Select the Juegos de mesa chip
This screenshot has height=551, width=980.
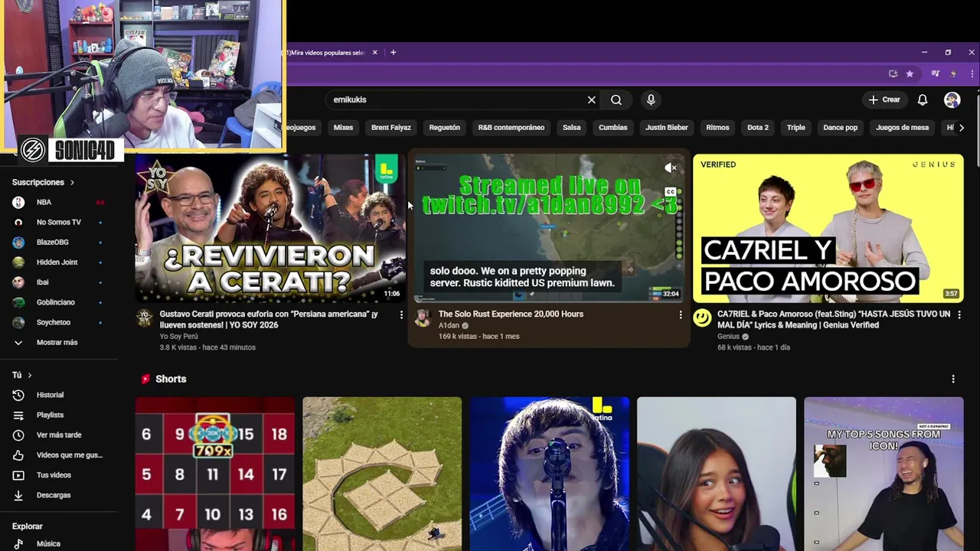pos(902,128)
